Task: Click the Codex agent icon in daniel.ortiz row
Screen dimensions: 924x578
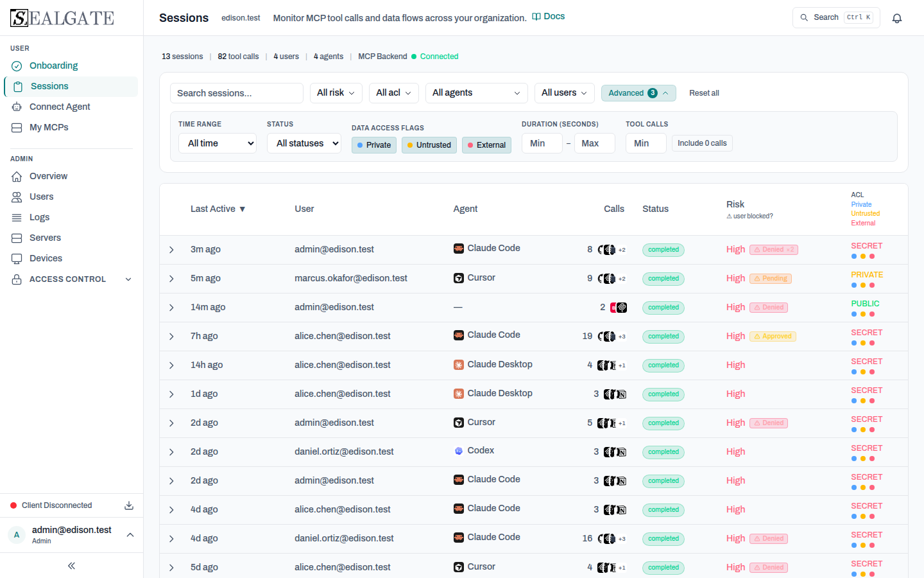Action: coord(459,451)
